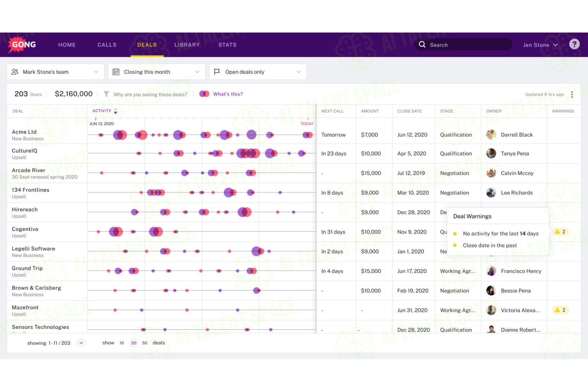Screen dimensions: 588x392
Task: Click the calendar icon in date filter
Action: point(116,72)
